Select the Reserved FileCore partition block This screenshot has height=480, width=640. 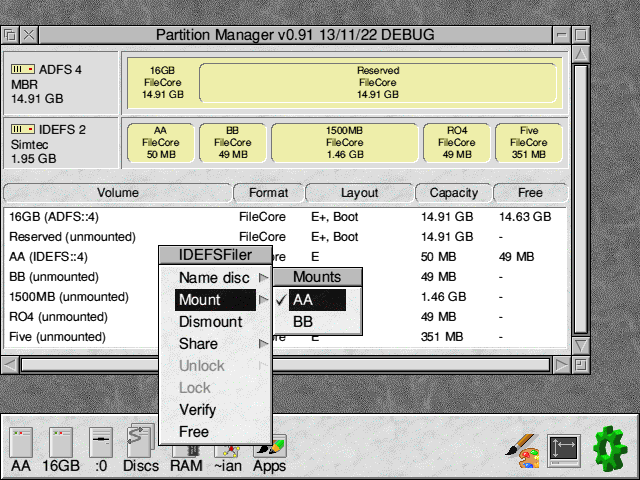pos(378,82)
